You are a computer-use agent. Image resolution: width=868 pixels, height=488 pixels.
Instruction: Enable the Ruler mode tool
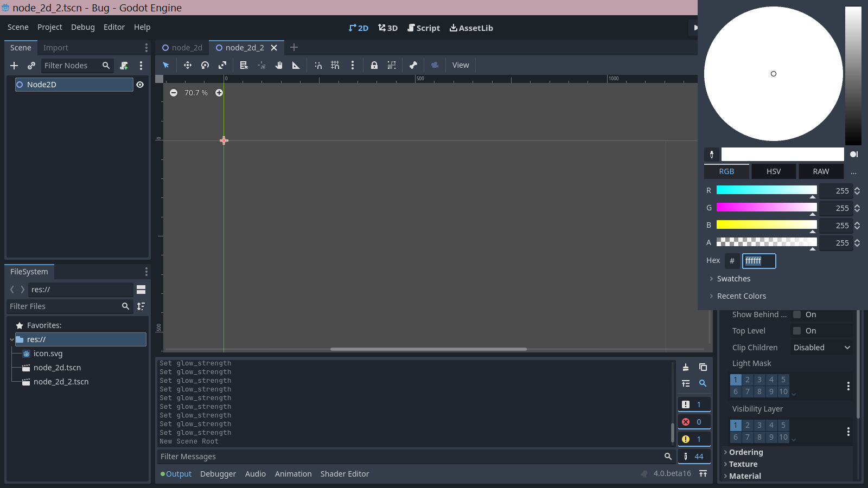pos(296,65)
